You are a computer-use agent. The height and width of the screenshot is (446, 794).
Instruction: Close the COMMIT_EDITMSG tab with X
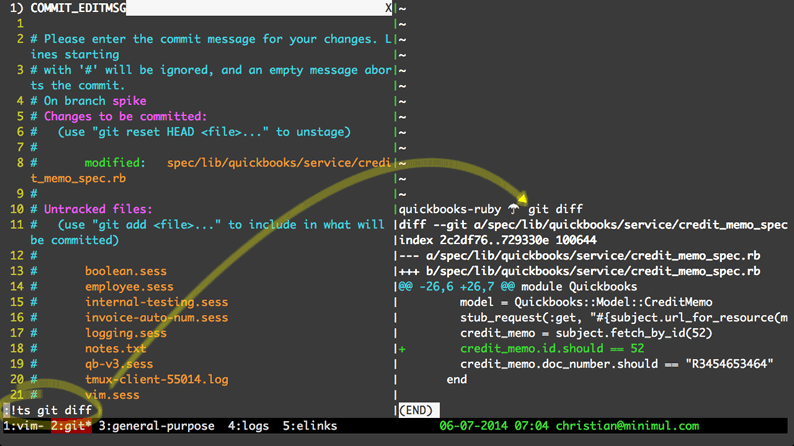[388, 8]
